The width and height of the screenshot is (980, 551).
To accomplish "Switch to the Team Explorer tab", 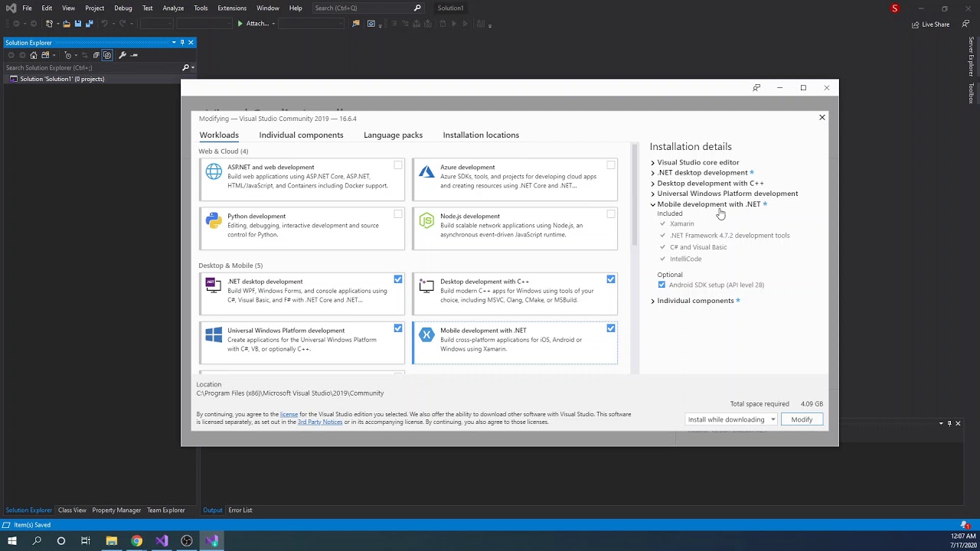I will pos(166,510).
